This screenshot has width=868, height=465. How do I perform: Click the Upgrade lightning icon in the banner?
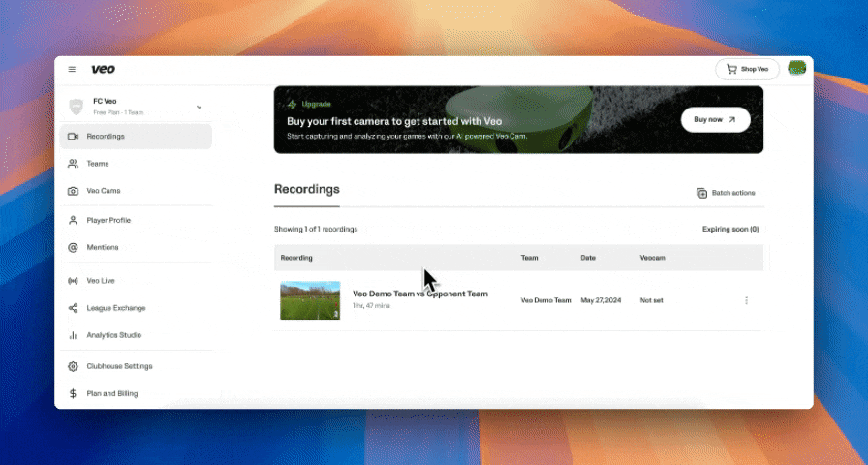292,104
